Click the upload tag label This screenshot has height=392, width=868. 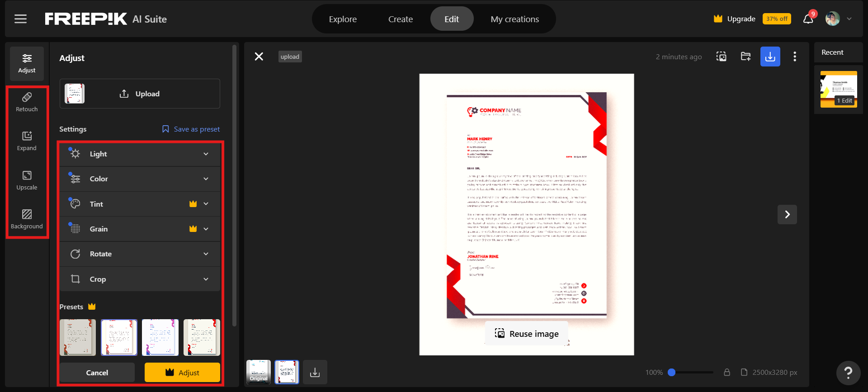click(290, 57)
